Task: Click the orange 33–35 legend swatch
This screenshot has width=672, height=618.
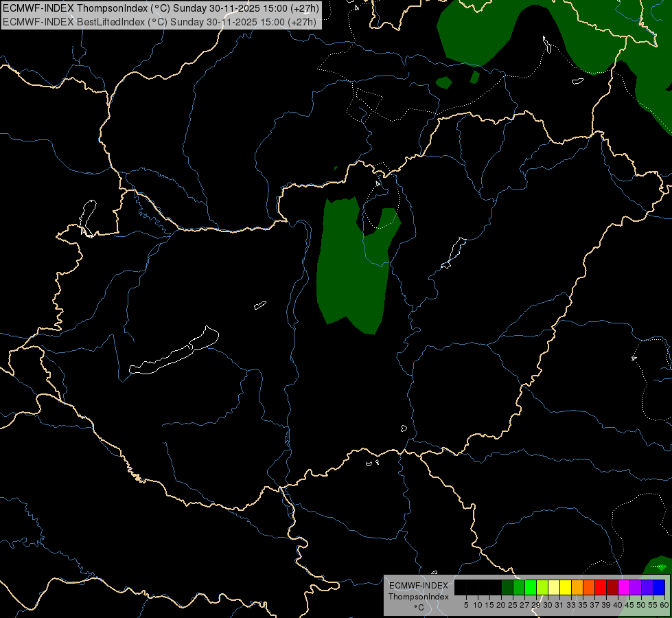Action: (577, 587)
